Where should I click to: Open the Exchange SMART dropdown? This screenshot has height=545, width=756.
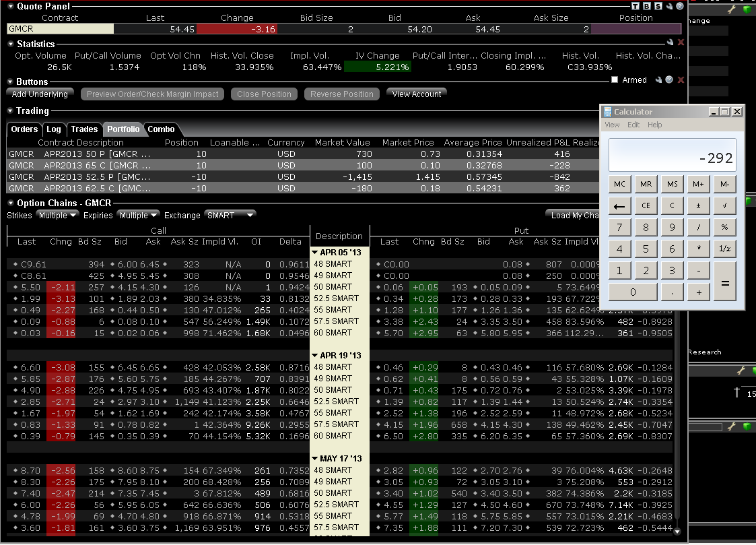click(230, 215)
